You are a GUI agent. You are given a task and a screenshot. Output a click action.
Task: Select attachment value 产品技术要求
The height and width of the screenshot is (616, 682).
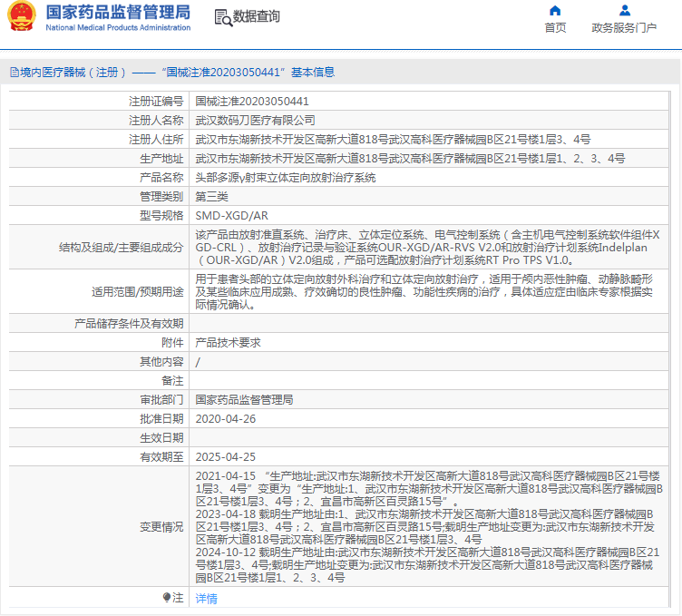228,343
